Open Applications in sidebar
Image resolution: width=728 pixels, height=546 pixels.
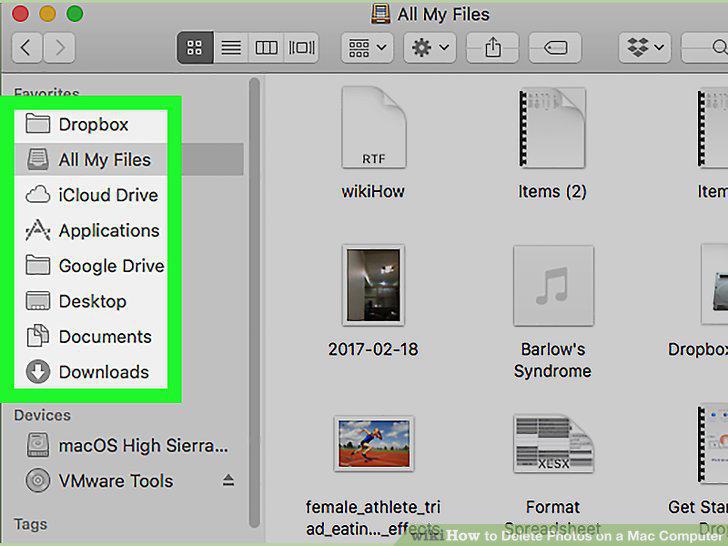pos(91,230)
